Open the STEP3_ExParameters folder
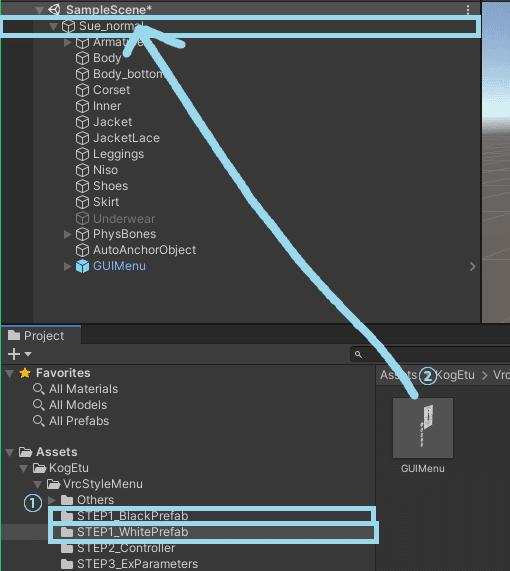This screenshot has width=510, height=571. pos(137,564)
